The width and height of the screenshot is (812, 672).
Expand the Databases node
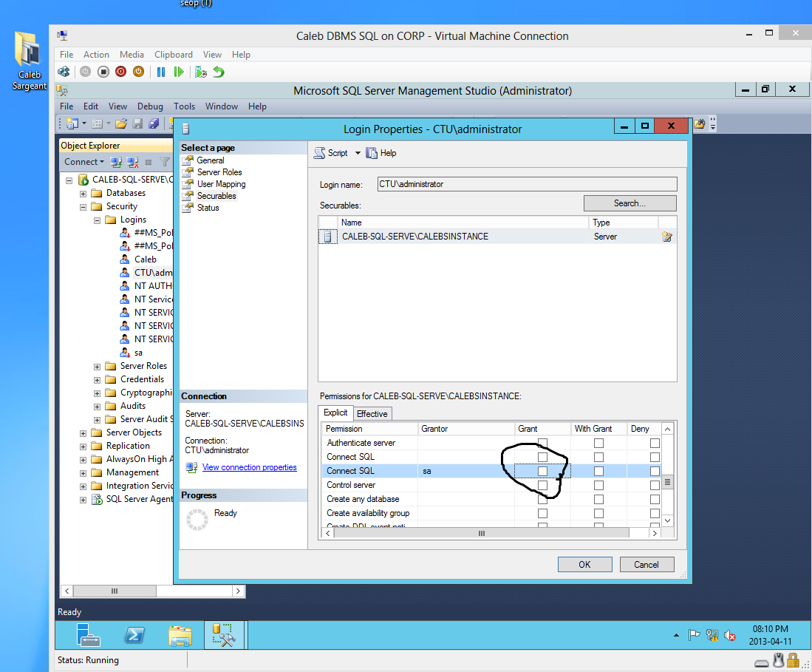83,194
